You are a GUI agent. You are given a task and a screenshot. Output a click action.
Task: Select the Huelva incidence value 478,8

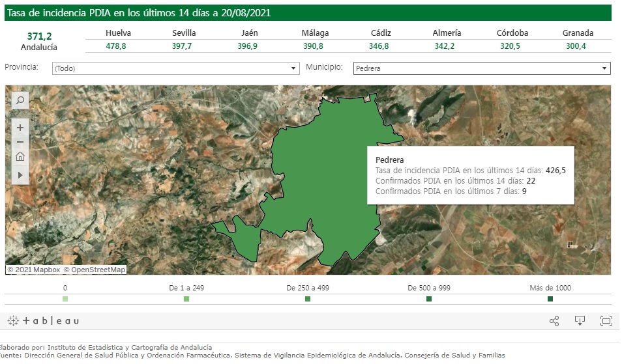tap(115, 46)
